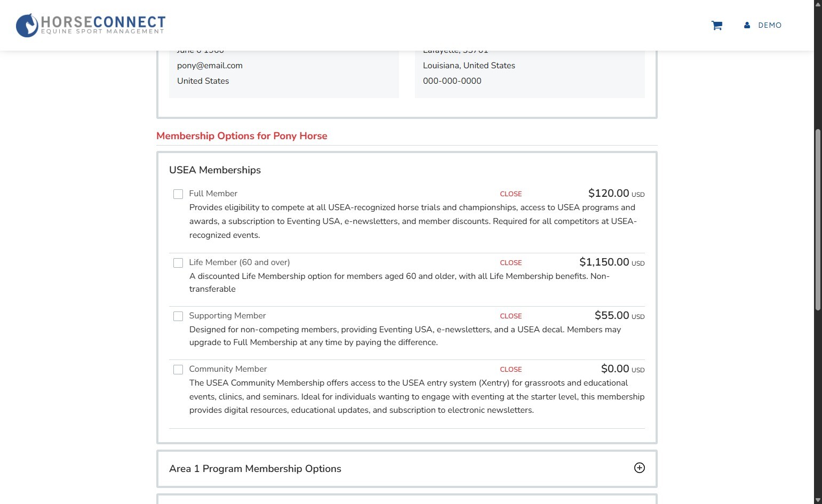822x504 pixels.
Task: Click the HORSECONNECT wordmark text
Action: click(103, 22)
